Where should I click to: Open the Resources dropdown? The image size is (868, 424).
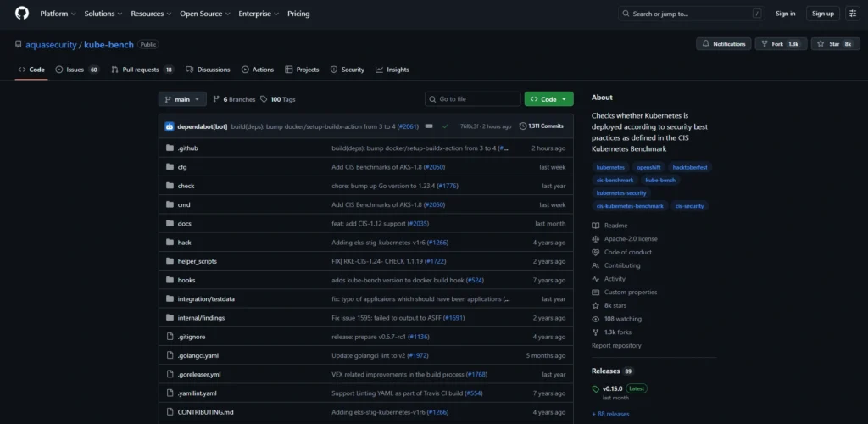click(x=151, y=14)
